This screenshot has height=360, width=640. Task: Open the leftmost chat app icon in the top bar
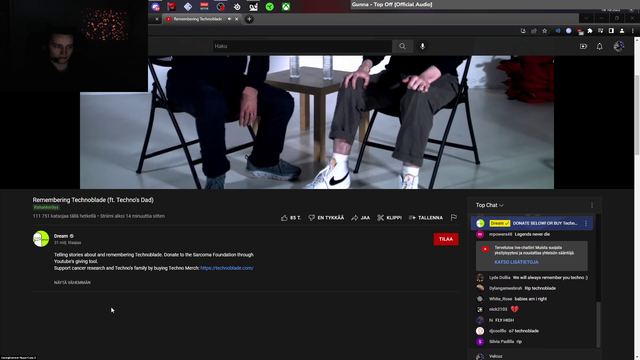(156, 7)
